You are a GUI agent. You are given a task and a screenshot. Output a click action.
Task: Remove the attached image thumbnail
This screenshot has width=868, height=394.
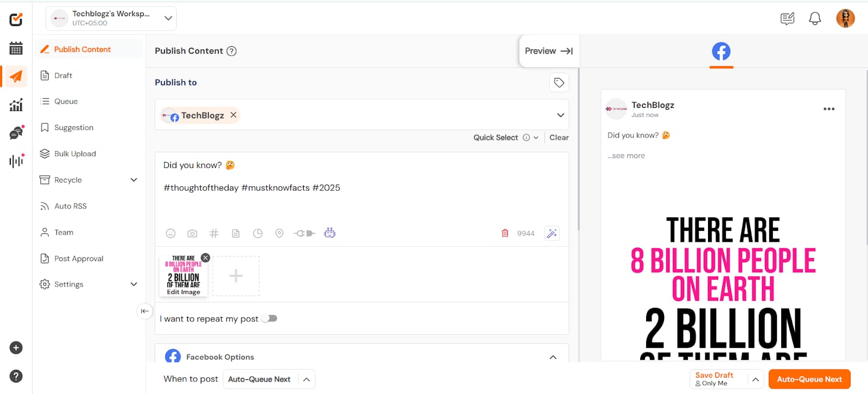pyautogui.click(x=205, y=258)
